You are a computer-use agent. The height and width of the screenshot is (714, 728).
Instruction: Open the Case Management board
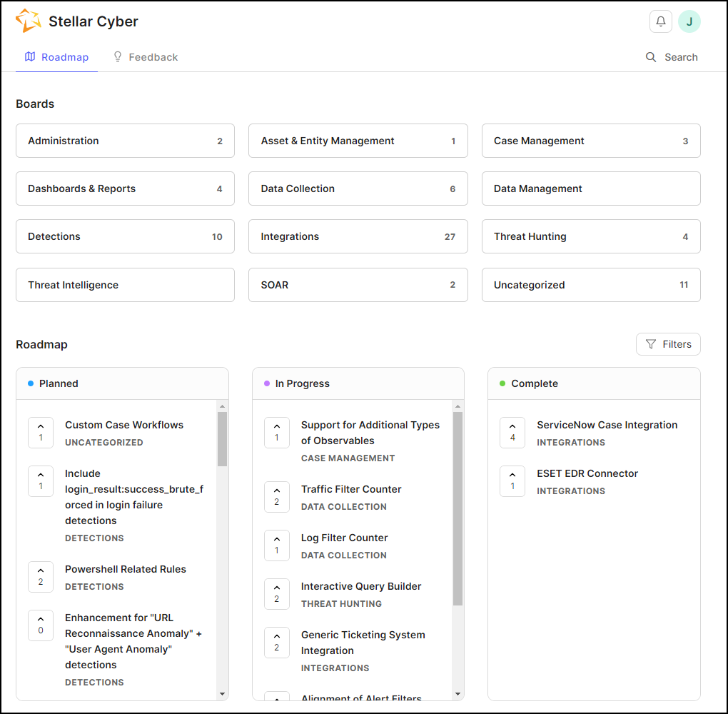pyautogui.click(x=591, y=141)
